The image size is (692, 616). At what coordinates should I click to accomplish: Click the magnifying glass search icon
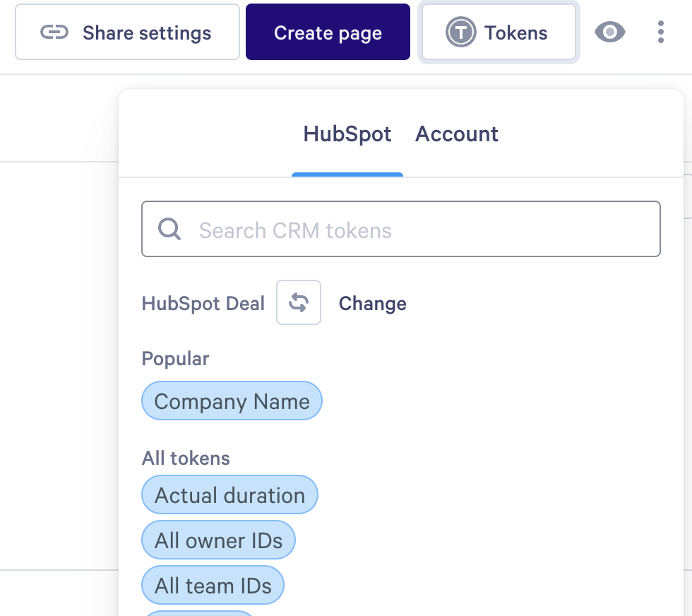pyautogui.click(x=169, y=230)
